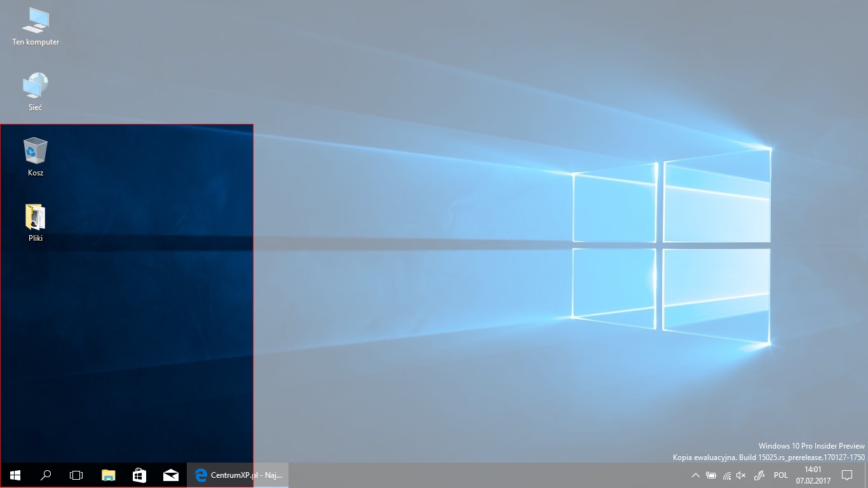Open the Mail app on the taskbar
Screen dimensions: 868x488
click(x=170, y=475)
